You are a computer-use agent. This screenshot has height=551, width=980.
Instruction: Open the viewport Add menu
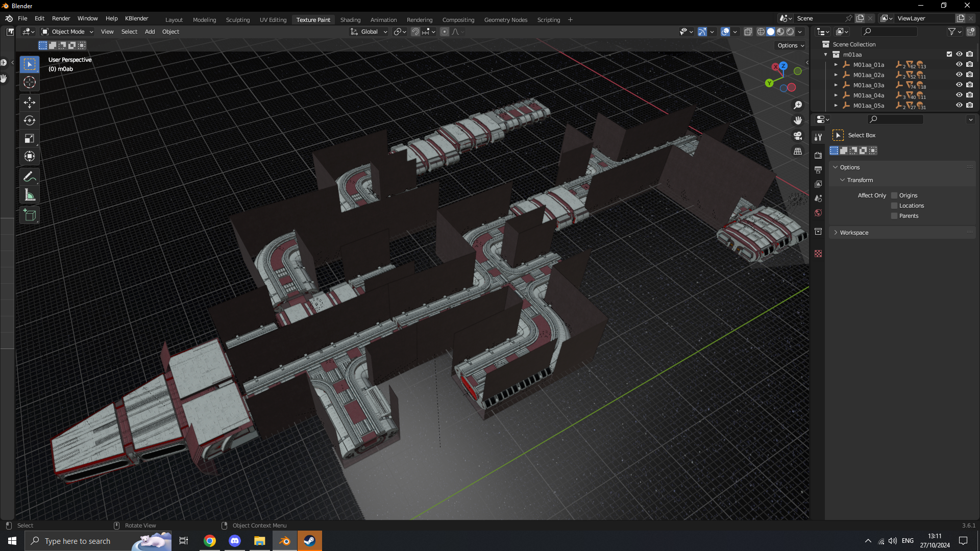click(x=150, y=32)
